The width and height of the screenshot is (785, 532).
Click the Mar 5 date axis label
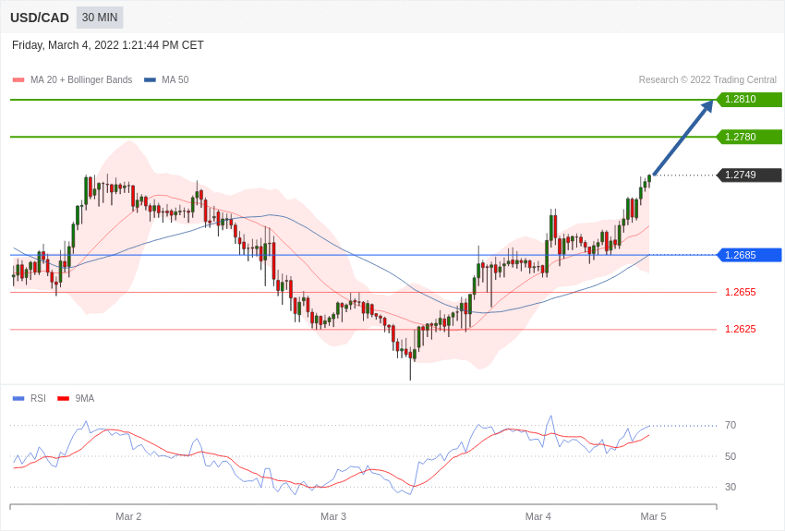[x=653, y=516]
